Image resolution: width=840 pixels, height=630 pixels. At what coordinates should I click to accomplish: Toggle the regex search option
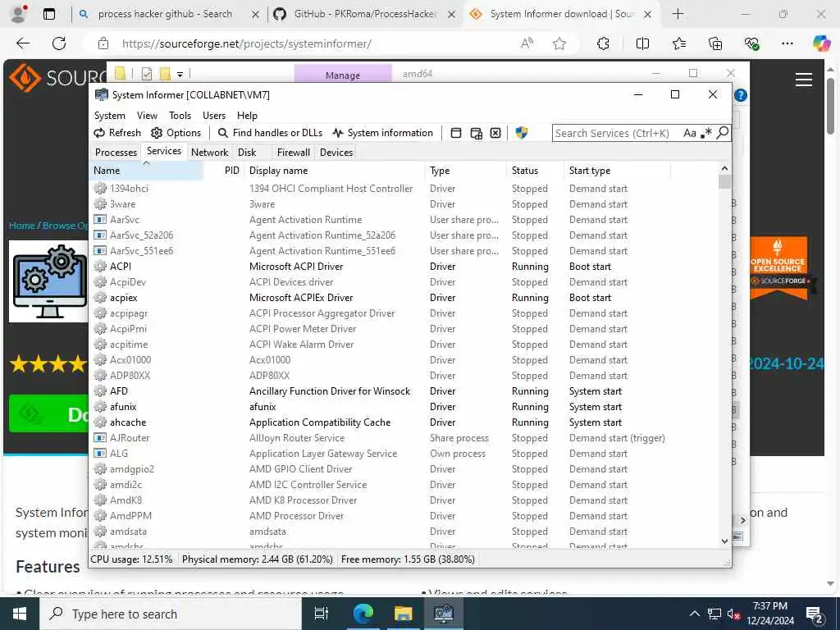click(x=706, y=133)
